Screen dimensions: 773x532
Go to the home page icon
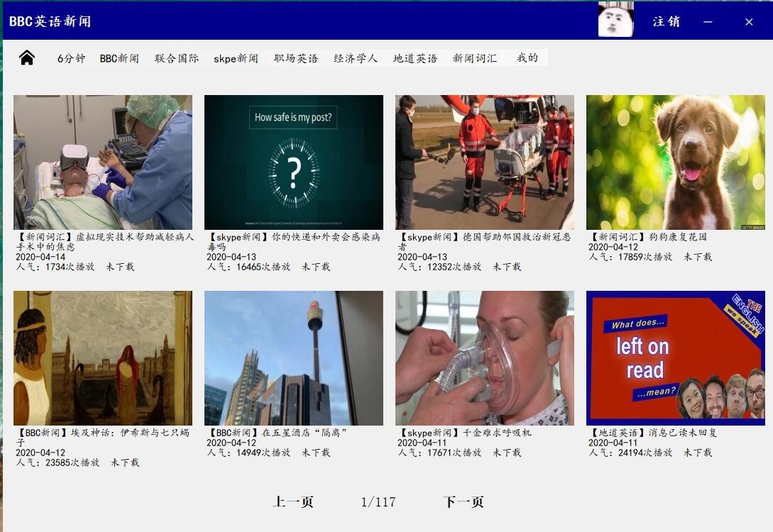pos(27,58)
